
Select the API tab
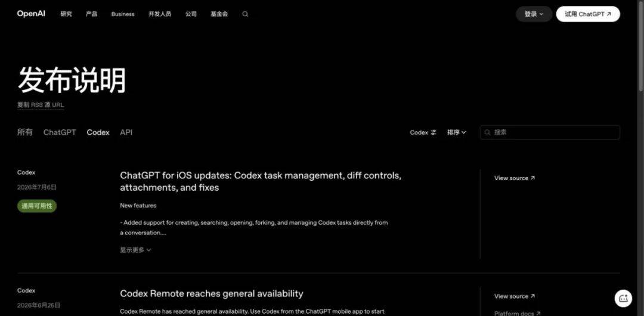(x=126, y=132)
